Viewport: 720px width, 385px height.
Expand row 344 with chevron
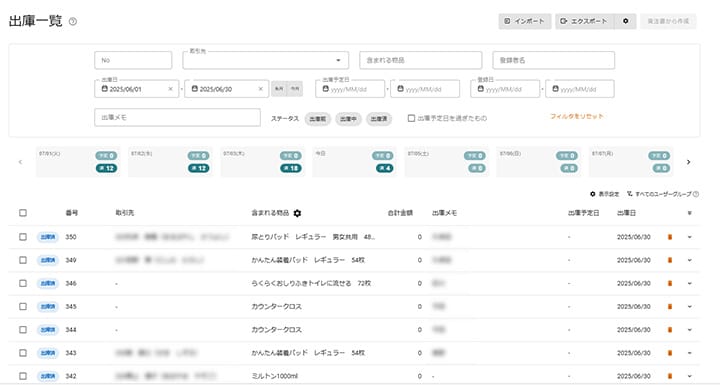coord(689,330)
